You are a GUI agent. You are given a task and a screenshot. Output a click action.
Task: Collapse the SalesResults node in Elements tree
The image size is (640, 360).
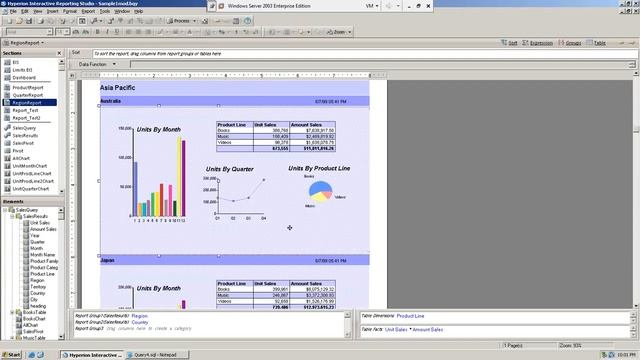click(12, 216)
